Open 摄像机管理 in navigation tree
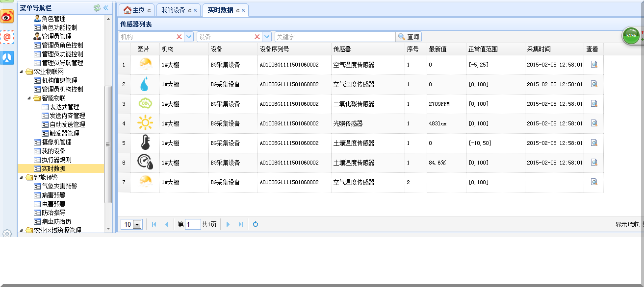 [56, 142]
